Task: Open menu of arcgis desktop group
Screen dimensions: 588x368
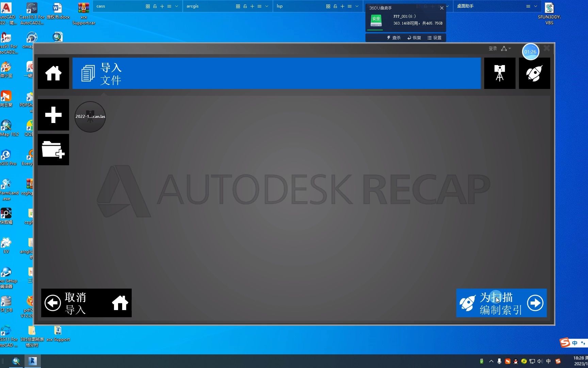Action: [x=259, y=6]
